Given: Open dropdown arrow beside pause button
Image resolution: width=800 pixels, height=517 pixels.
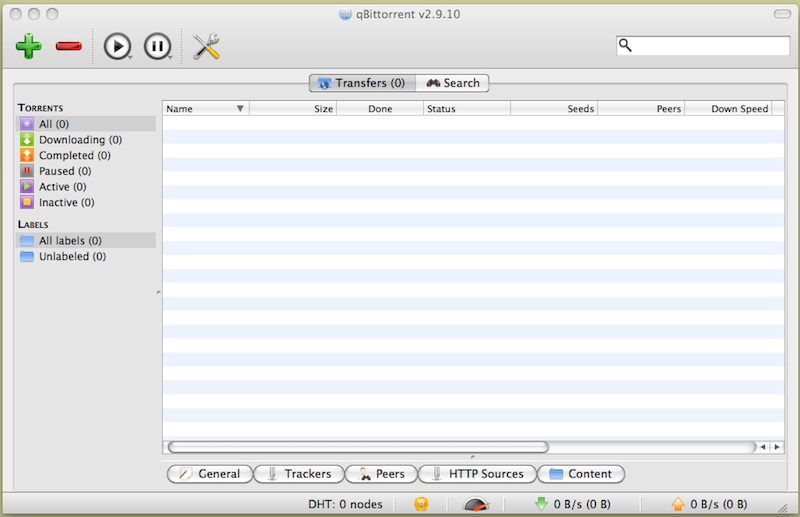Looking at the screenshot, I should pyautogui.click(x=171, y=58).
